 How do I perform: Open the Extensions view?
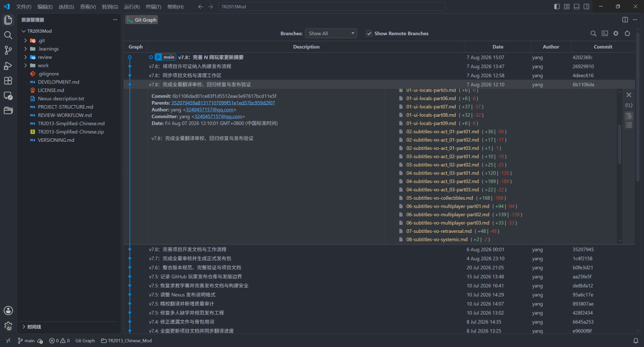point(8,80)
